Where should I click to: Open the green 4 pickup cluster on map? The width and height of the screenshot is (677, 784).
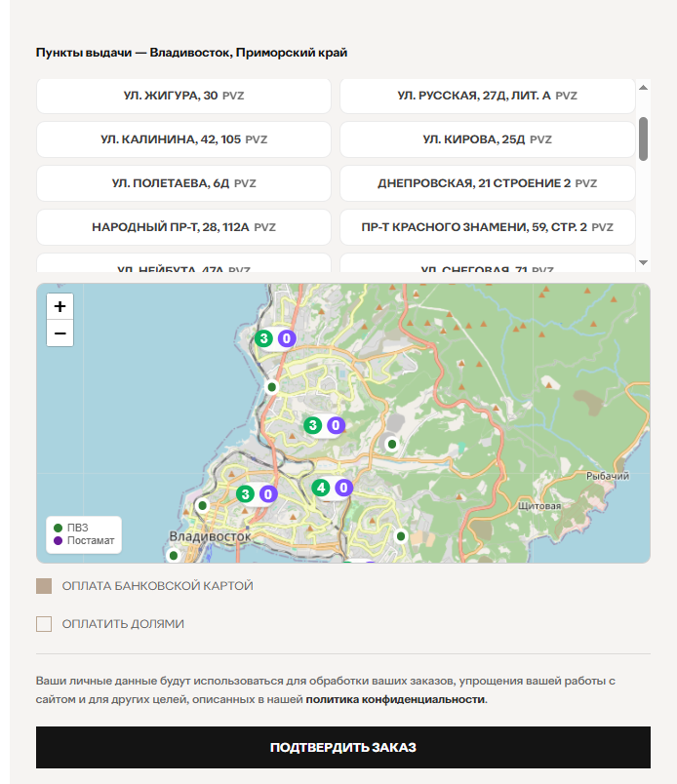point(321,488)
